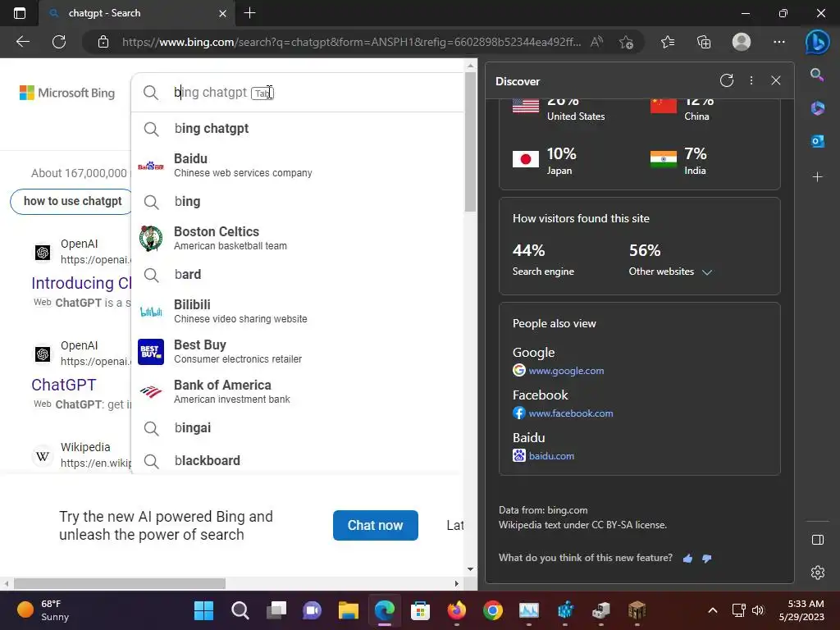Reload the page with the Refresh icon

[x=59, y=42]
